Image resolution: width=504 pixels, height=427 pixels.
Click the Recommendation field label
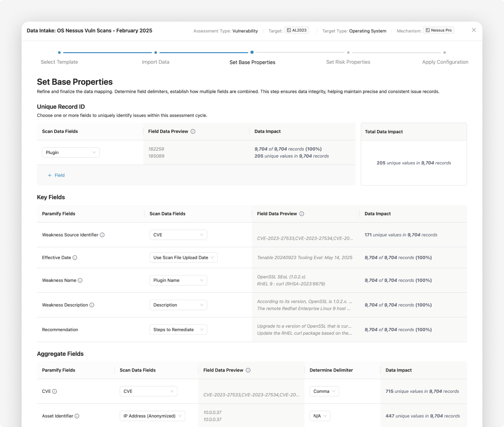[x=60, y=330]
